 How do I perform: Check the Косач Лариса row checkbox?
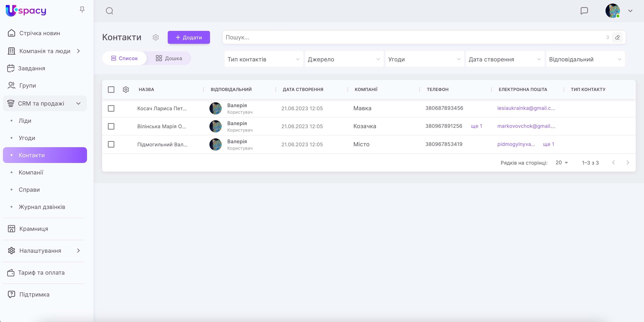click(111, 108)
